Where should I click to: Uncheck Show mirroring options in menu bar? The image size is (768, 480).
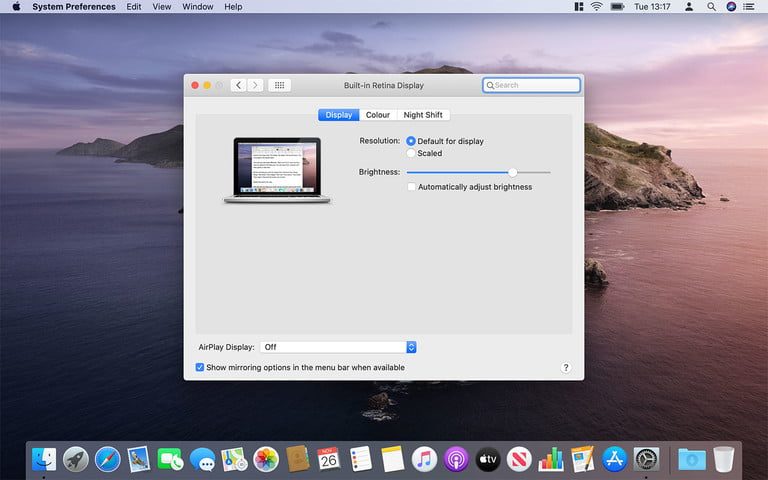(200, 367)
